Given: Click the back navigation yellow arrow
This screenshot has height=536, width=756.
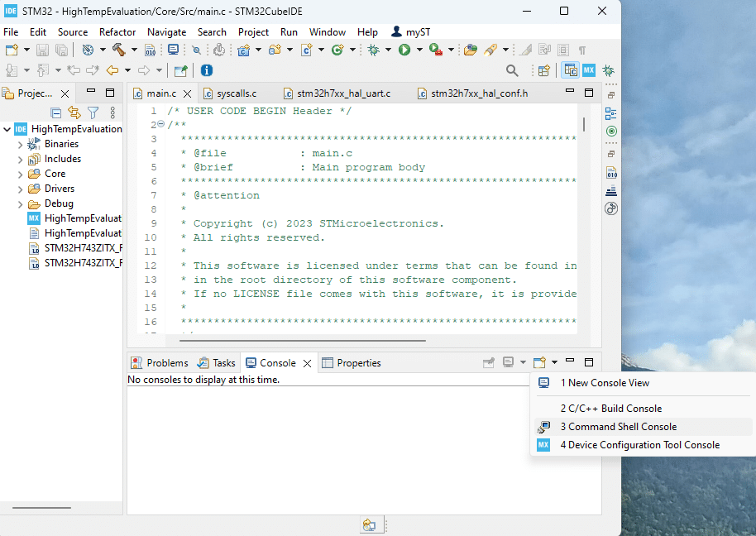Looking at the screenshot, I should pos(112,70).
